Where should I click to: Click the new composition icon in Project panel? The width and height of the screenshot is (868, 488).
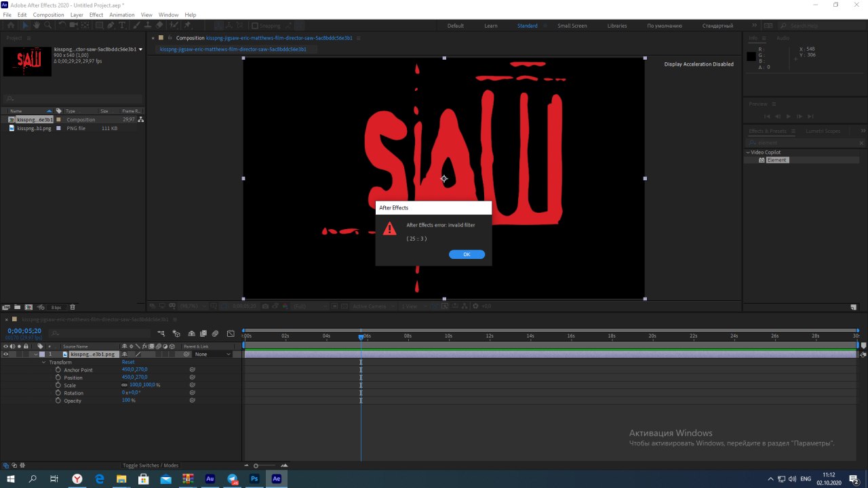(x=28, y=307)
